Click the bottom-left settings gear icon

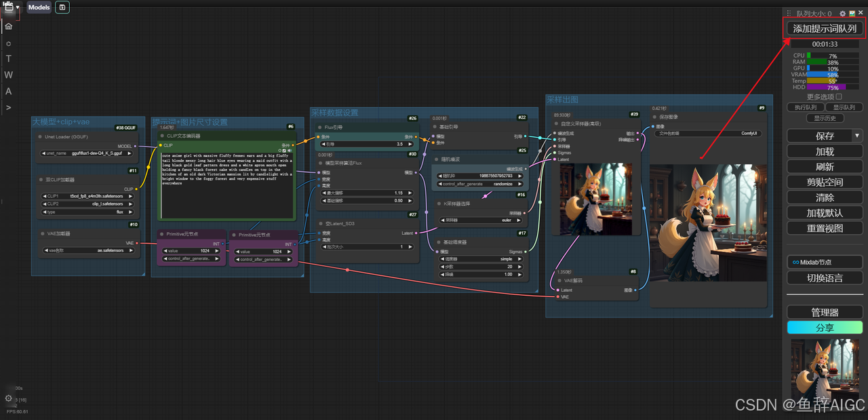8,398
